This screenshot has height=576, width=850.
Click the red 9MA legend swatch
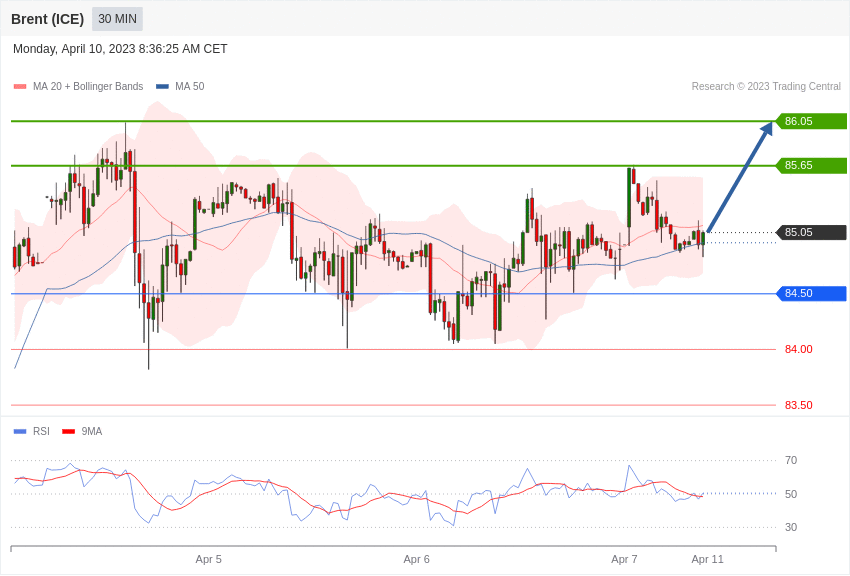click(69, 432)
